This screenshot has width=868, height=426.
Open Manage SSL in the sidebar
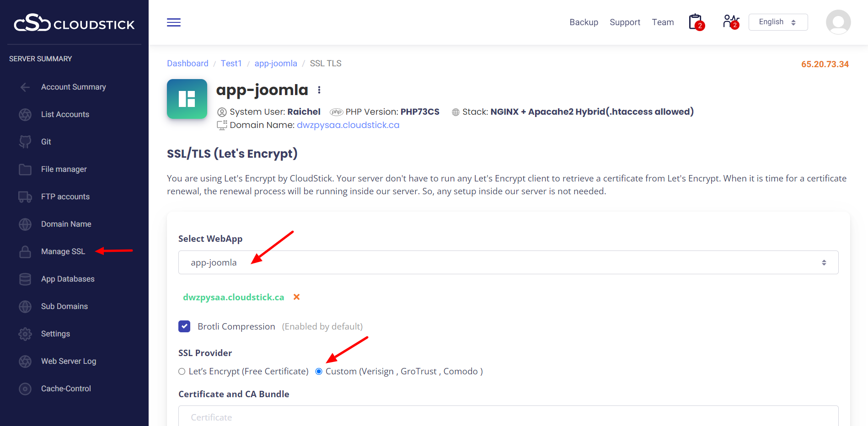63,251
